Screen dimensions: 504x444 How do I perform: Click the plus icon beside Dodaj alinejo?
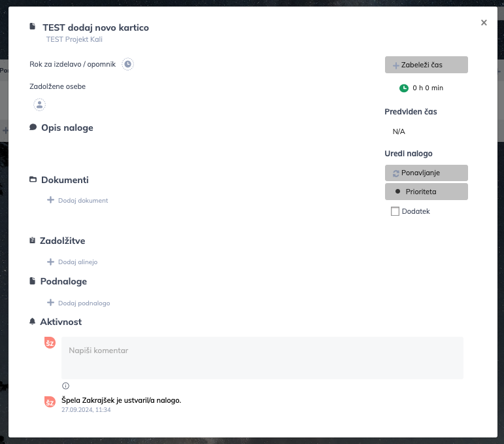tap(50, 262)
